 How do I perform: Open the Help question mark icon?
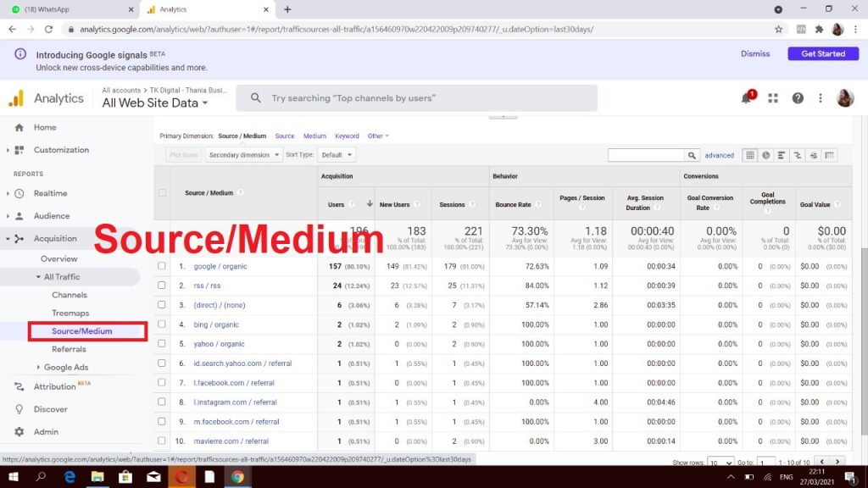coord(798,98)
